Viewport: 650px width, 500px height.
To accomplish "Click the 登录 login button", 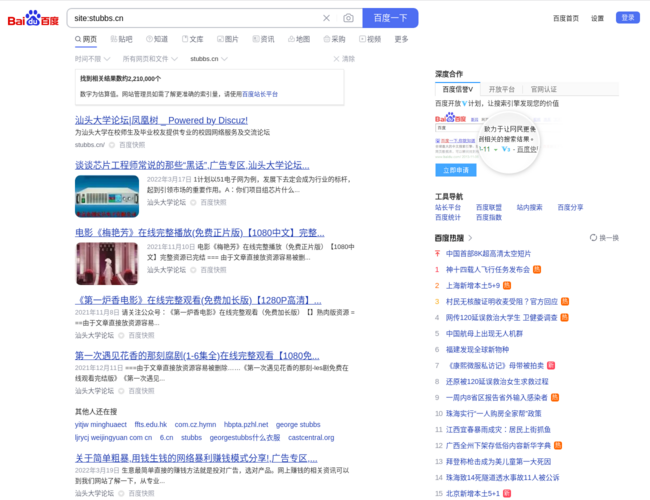I will [628, 18].
